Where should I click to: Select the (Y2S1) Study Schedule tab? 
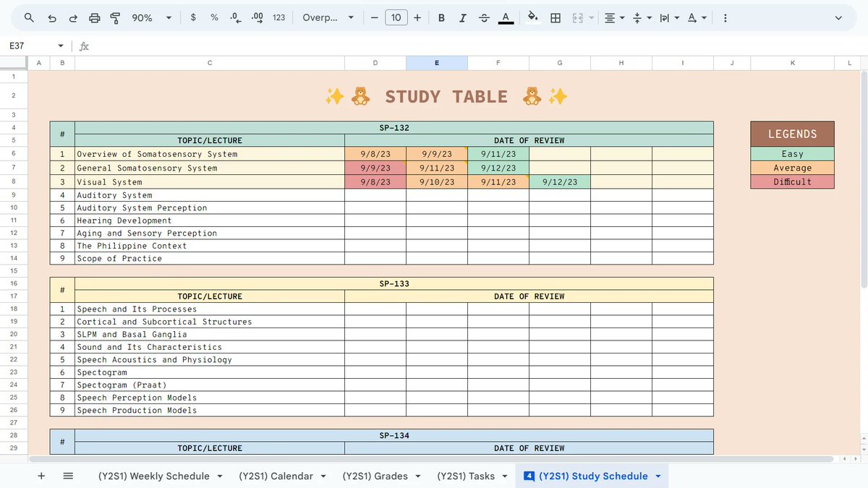click(x=593, y=476)
